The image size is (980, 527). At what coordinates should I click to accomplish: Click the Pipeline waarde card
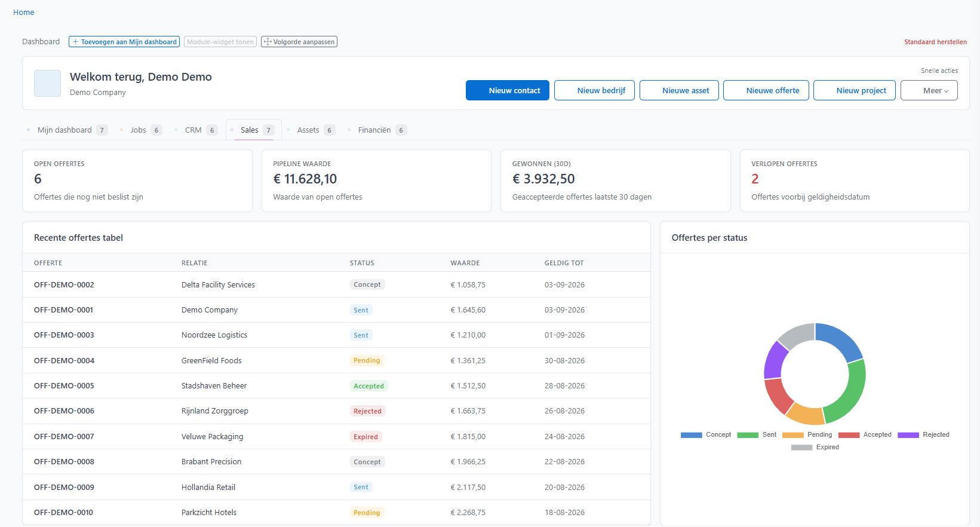click(376, 180)
